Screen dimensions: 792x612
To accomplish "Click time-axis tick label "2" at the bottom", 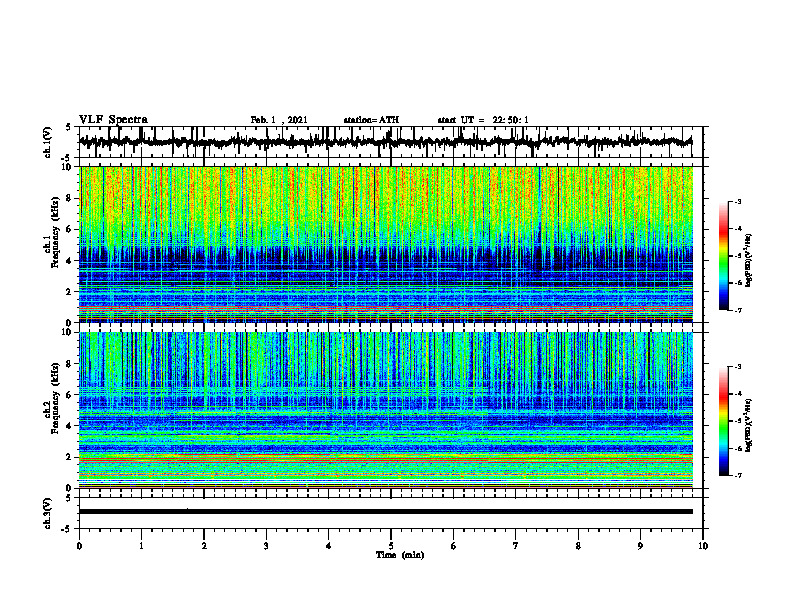I will 204,546.
